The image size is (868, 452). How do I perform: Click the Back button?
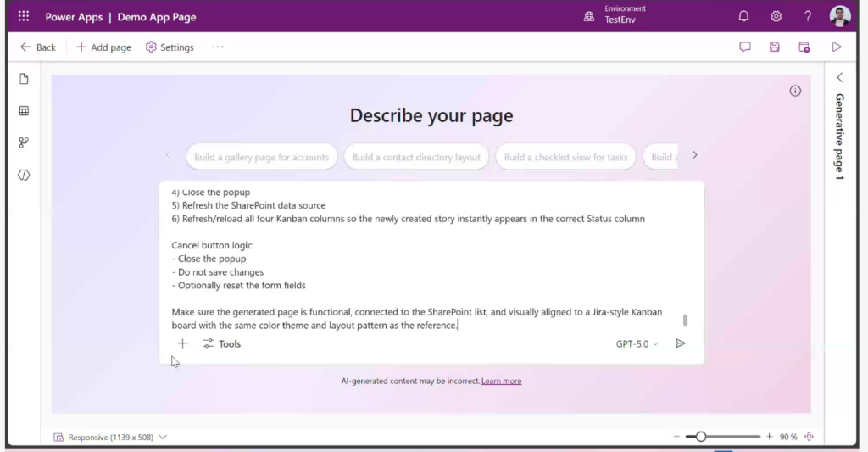38,47
